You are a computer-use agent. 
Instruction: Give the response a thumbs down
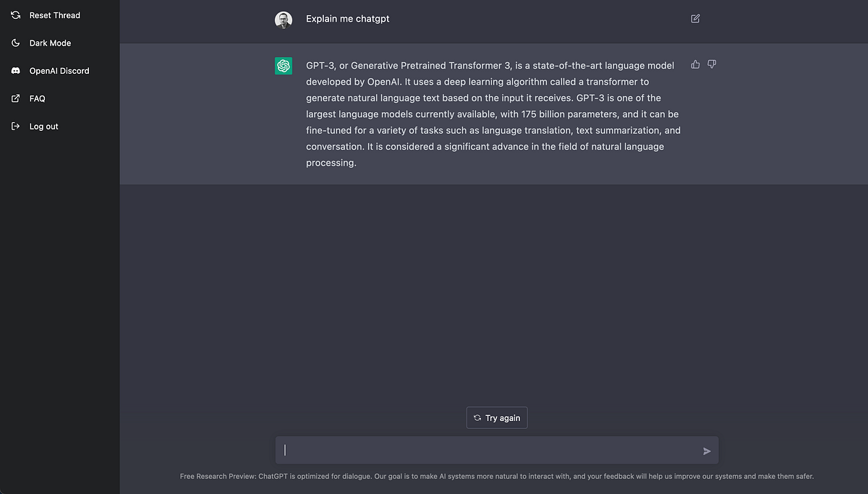pos(712,64)
